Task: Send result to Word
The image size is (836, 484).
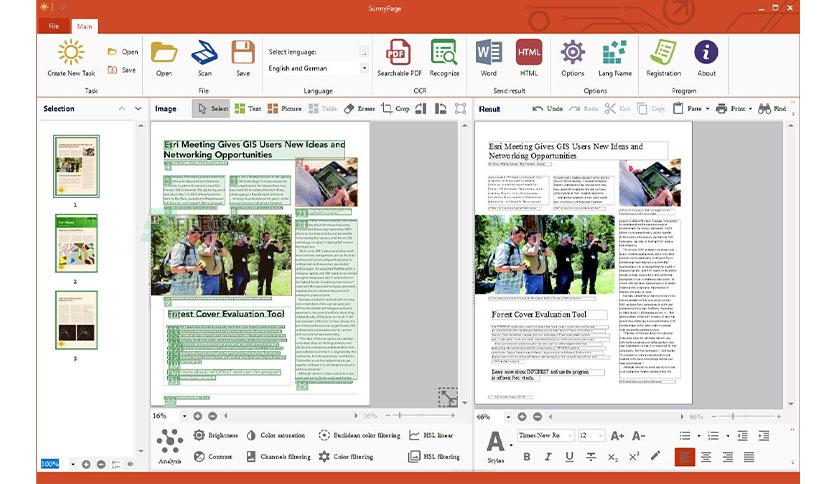Action: pyautogui.click(x=488, y=53)
